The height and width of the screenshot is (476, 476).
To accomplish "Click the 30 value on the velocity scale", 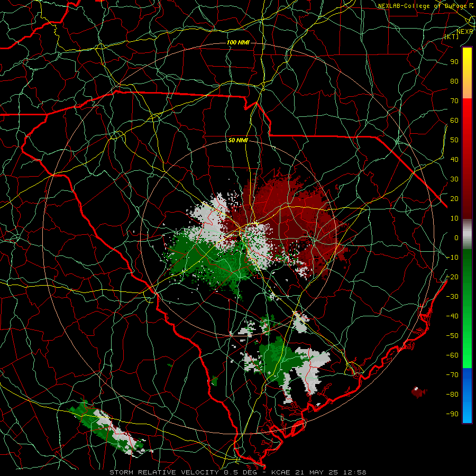I will 454,179.
